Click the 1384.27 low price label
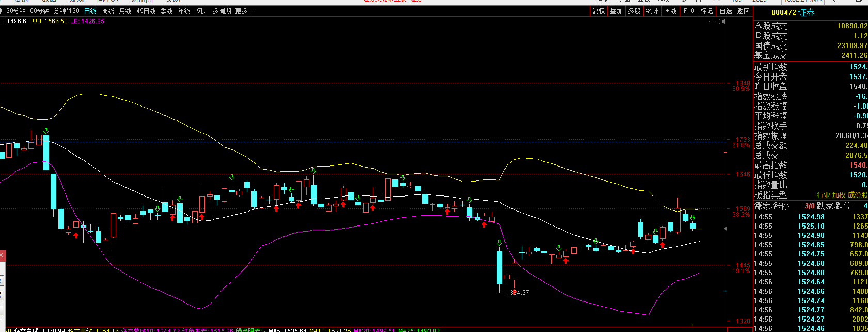The height and width of the screenshot is (332, 868). pyautogui.click(x=517, y=292)
